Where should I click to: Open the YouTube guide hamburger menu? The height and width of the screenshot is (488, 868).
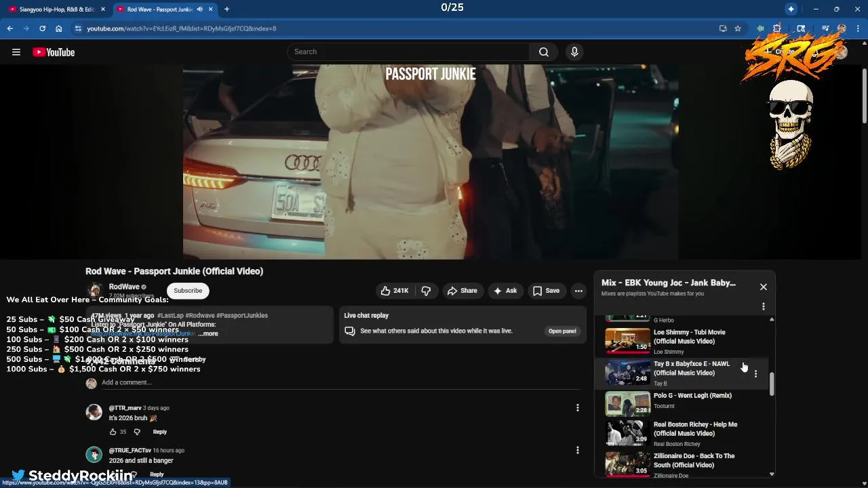pos(16,52)
